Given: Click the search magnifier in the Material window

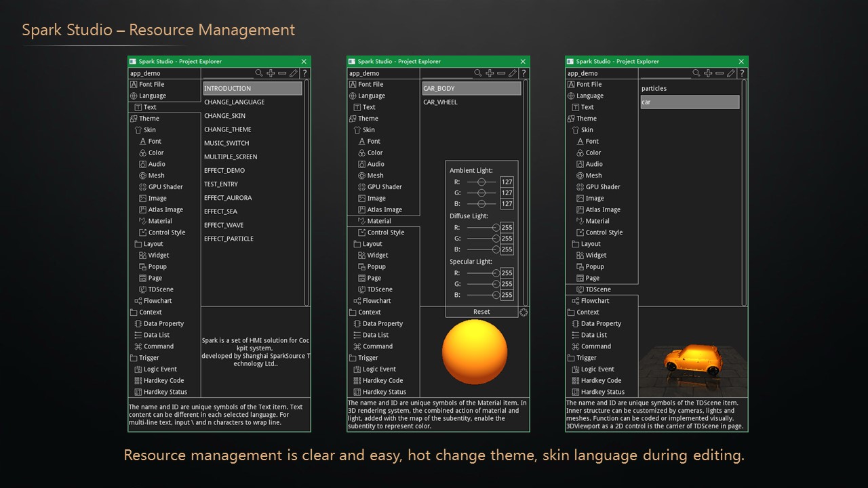Looking at the screenshot, I should pyautogui.click(x=478, y=73).
